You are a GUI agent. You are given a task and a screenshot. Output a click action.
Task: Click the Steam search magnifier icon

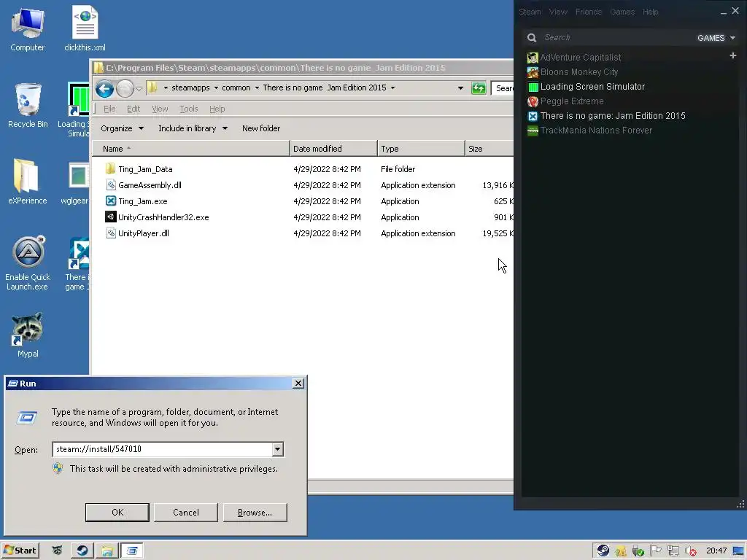532,38
